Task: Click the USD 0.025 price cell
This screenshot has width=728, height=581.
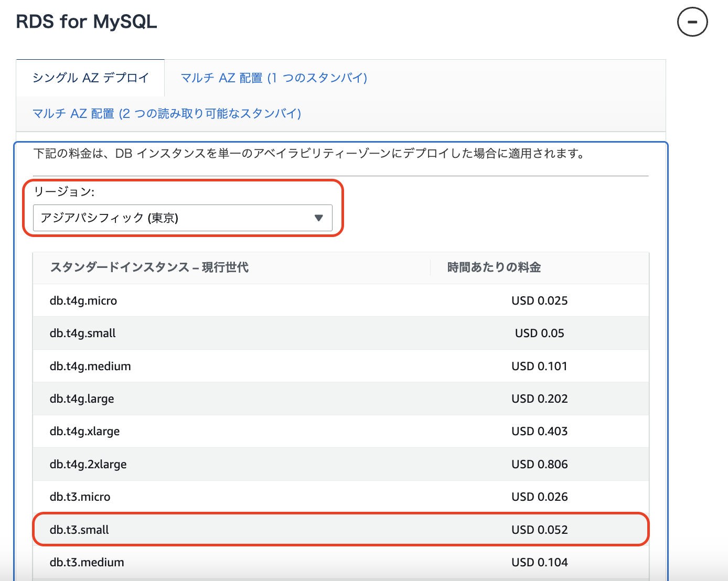Action: (x=540, y=300)
